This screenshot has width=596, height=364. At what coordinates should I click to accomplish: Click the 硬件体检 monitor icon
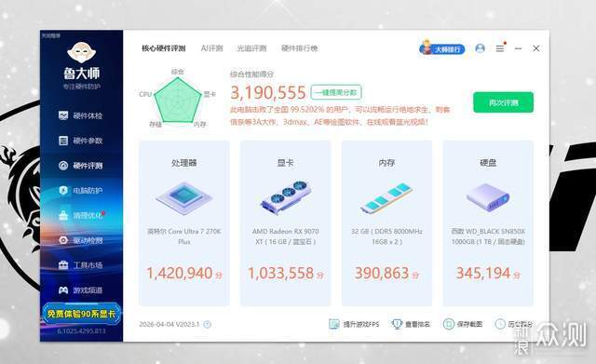click(x=63, y=115)
